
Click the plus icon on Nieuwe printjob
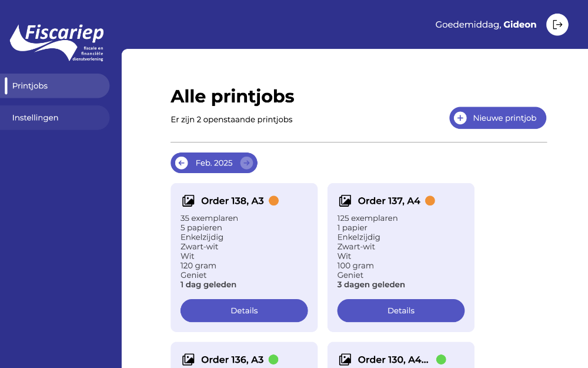click(x=459, y=118)
